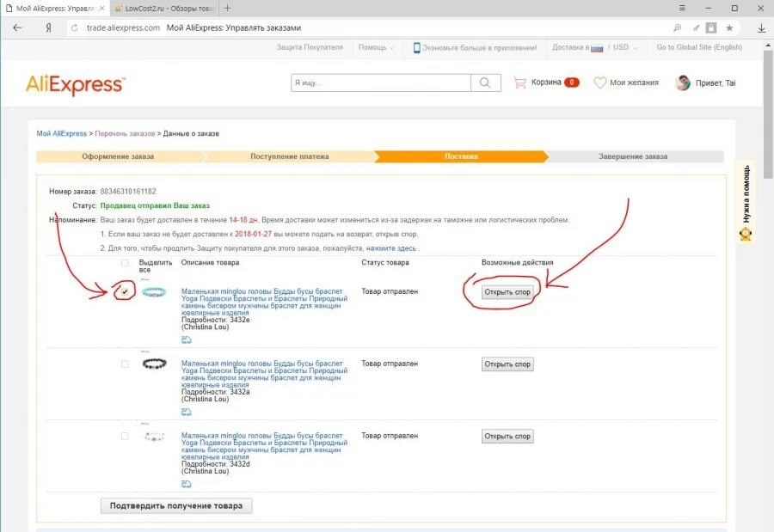
Task: Uncheck the checkbox for item 3432e
Action: coord(125,291)
